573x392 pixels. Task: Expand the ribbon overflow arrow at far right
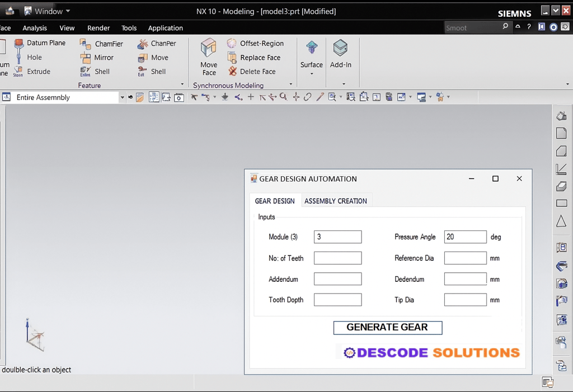tap(567, 84)
